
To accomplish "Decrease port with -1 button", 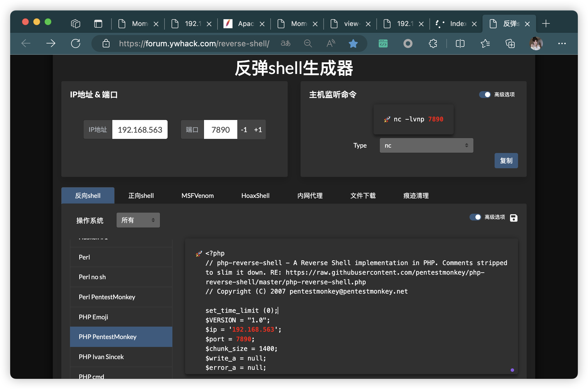I will click(x=244, y=130).
